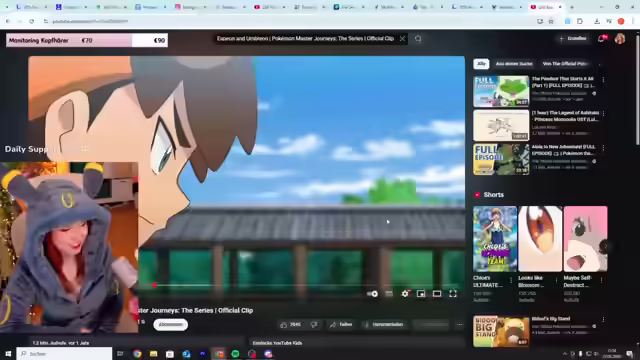Image resolution: width=640 pixels, height=360 pixels.
Task: Click the browser address bar URL
Action: point(90,21)
